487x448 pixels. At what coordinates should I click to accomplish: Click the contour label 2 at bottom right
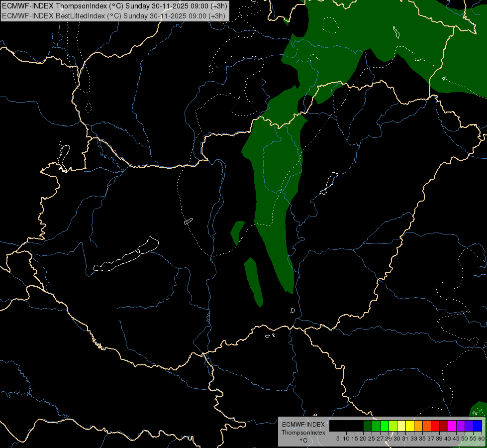(x=475, y=413)
